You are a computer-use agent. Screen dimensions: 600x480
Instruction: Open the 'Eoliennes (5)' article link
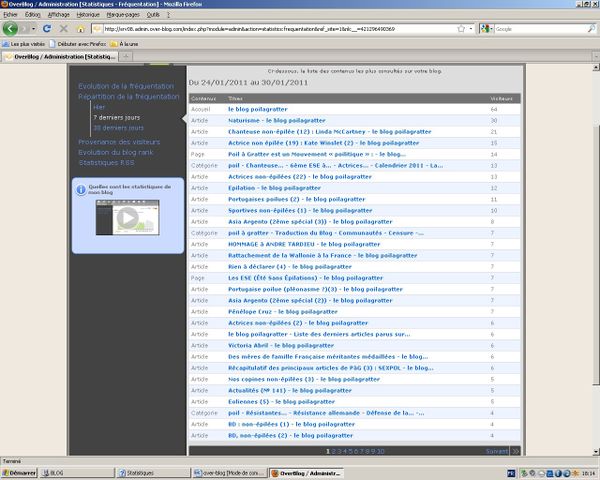point(281,402)
